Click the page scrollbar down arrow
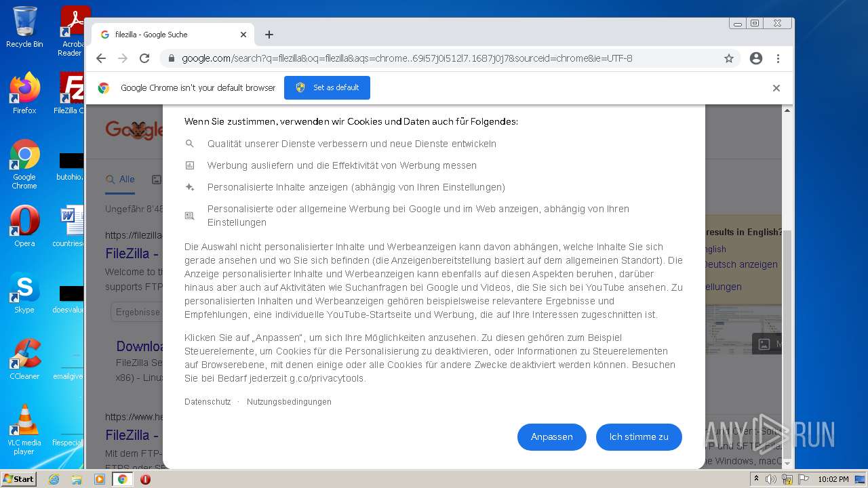Viewport: 868px width, 488px height. click(x=787, y=464)
